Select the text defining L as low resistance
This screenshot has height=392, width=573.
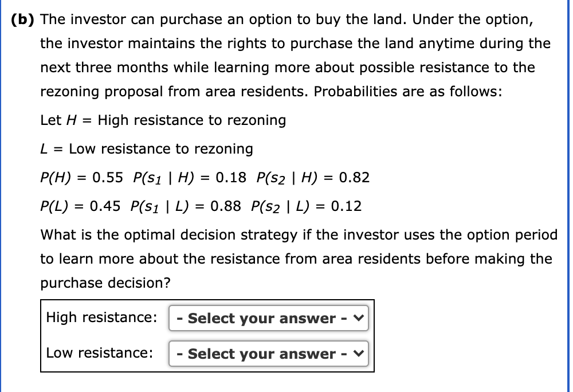(146, 149)
